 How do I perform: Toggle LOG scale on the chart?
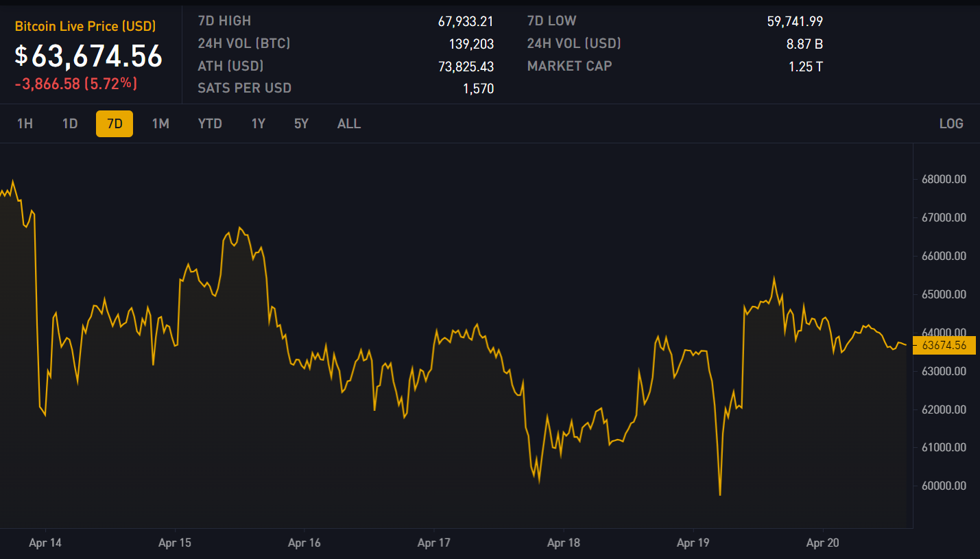[951, 123]
